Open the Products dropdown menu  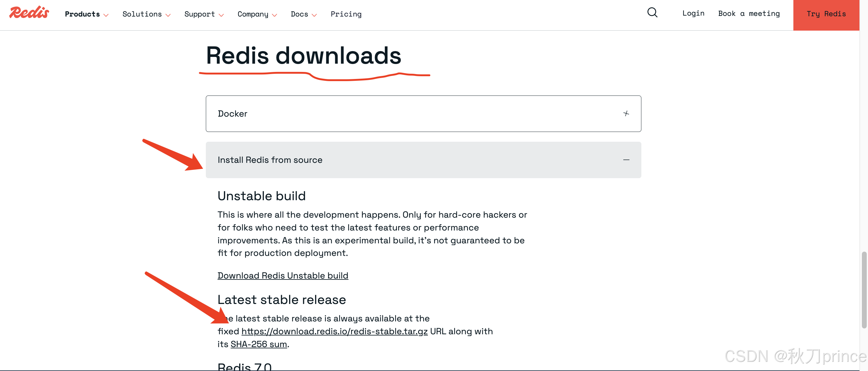tap(87, 14)
